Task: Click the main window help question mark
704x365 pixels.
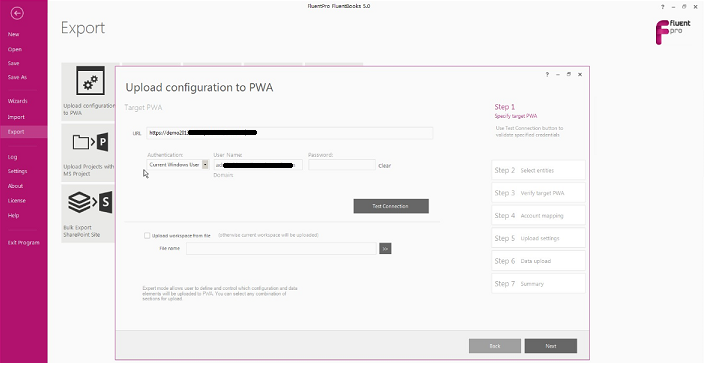Action: pyautogui.click(x=662, y=7)
